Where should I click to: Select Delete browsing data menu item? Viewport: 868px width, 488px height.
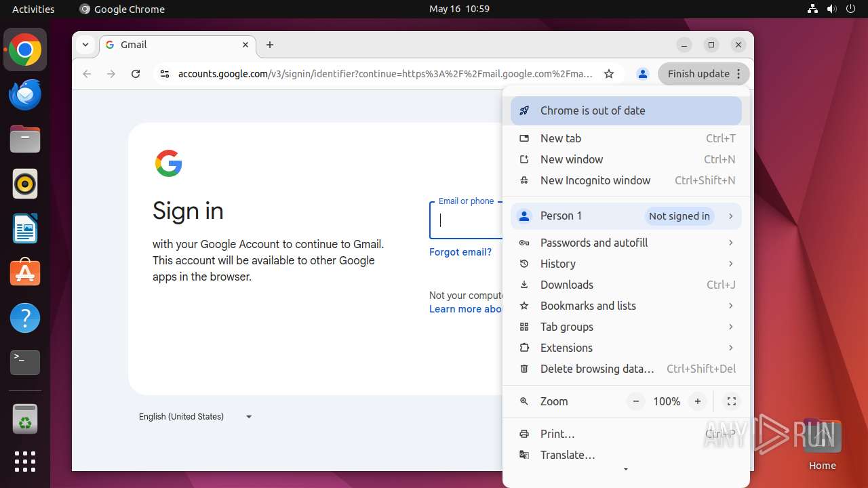pyautogui.click(x=626, y=369)
